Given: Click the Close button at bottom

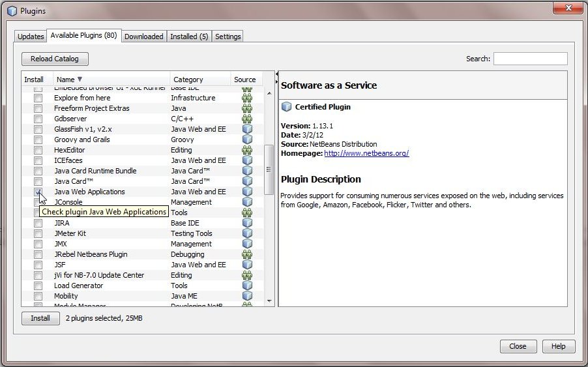Looking at the screenshot, I should point(518,346).
